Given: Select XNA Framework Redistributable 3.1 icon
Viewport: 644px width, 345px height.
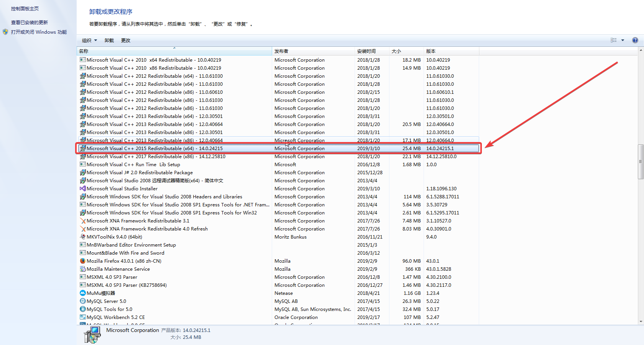Looking at the screenshot, I should click(83, 221).
